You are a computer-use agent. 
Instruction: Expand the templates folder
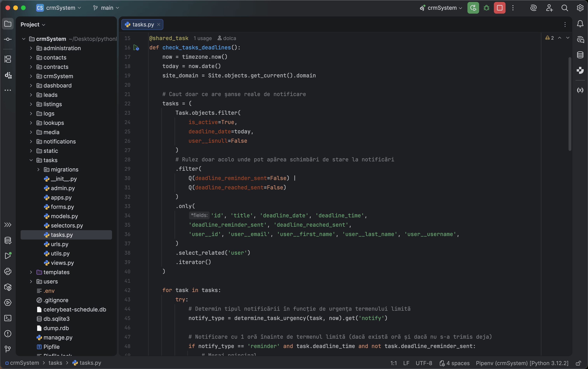click(31, 272)
